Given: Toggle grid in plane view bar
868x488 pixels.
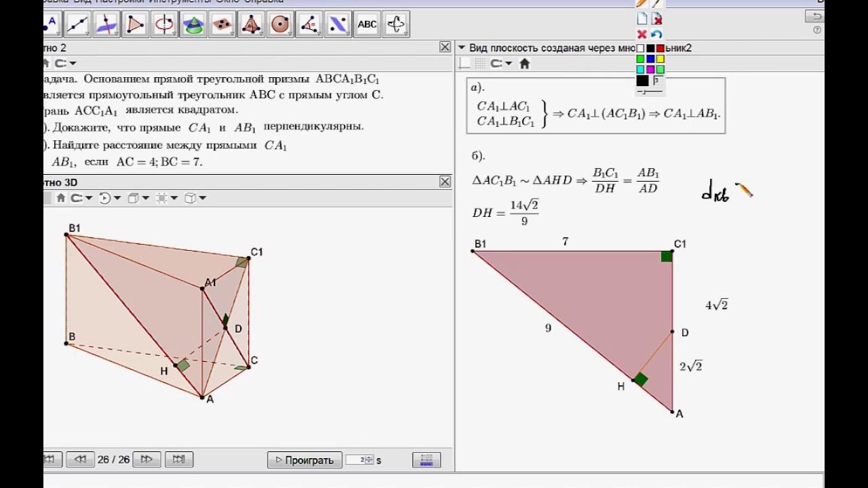Looking at the screenshot, I should click(481, 64).
